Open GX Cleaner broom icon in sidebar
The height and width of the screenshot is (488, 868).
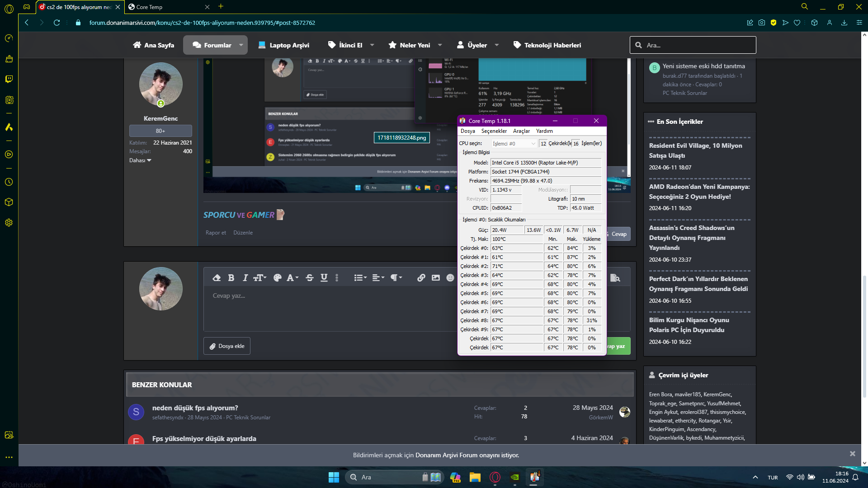[9, 59]
